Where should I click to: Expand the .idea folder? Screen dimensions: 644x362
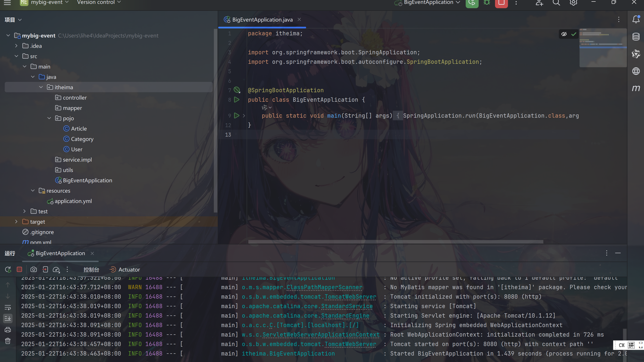click(16, 46)
